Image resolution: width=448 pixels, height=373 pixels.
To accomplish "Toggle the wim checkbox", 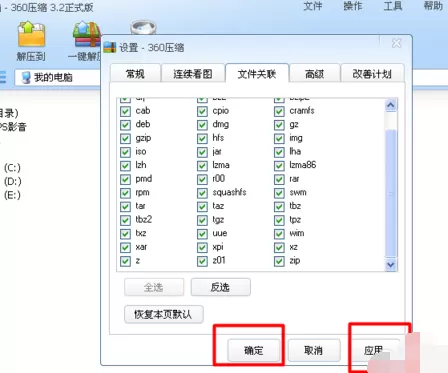I will [x=279, y=234].
